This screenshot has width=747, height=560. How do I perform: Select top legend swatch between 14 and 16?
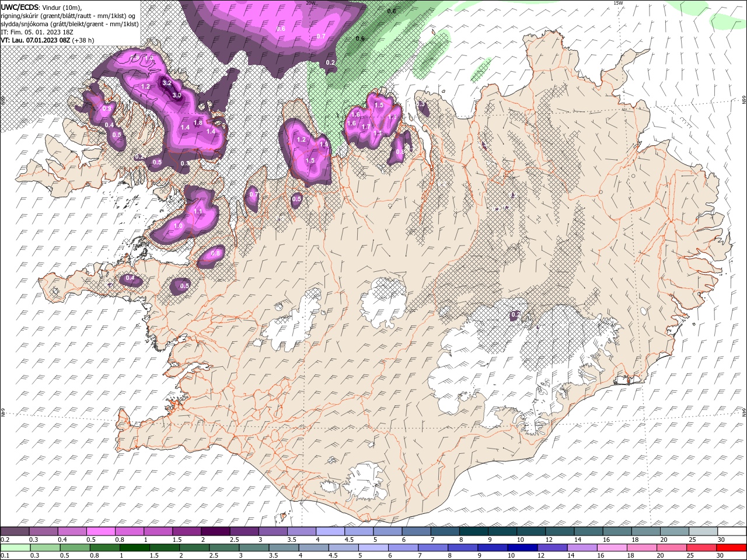click(x=589, y=531)
